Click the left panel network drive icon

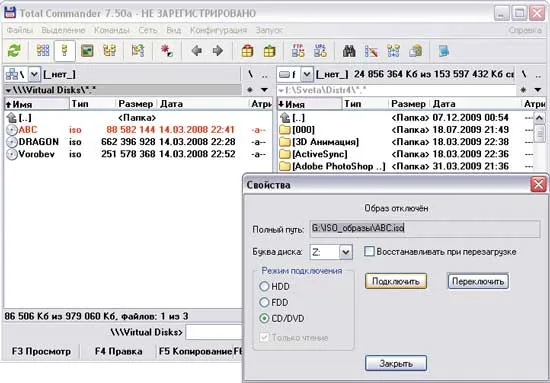tap(12, 74)
